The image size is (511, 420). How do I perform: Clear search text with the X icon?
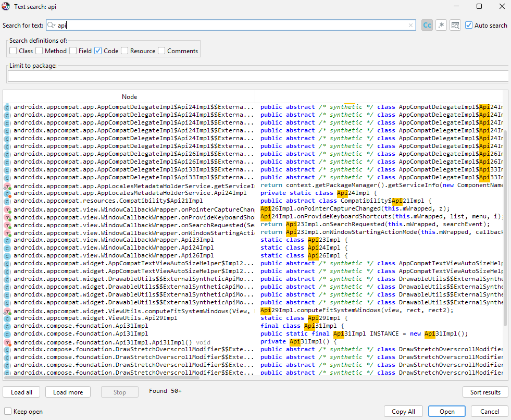[x=410, y=25]
